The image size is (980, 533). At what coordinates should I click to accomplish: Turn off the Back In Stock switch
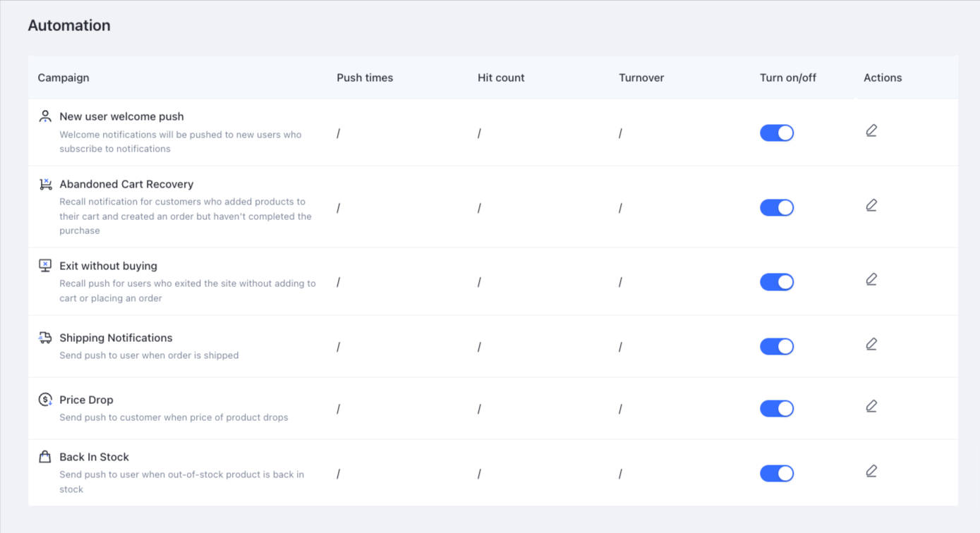tap(777, 473)
